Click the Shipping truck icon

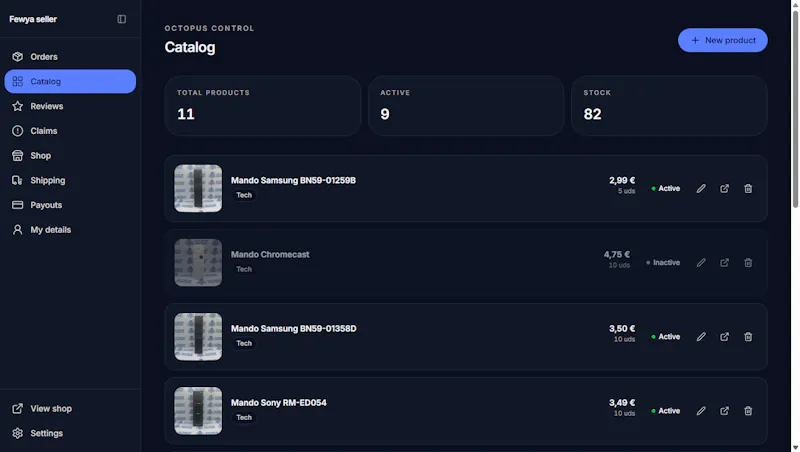pyautogui.click(x=17, y=181)
